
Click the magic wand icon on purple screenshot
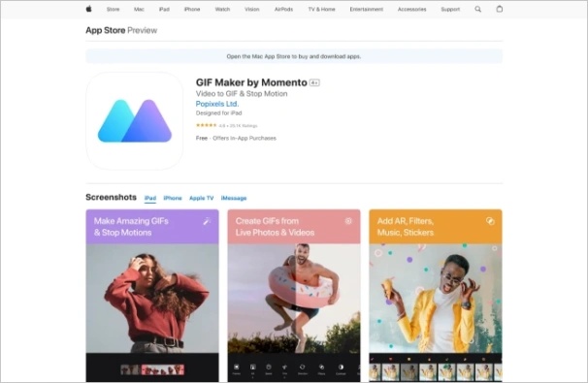click(207, 221)
